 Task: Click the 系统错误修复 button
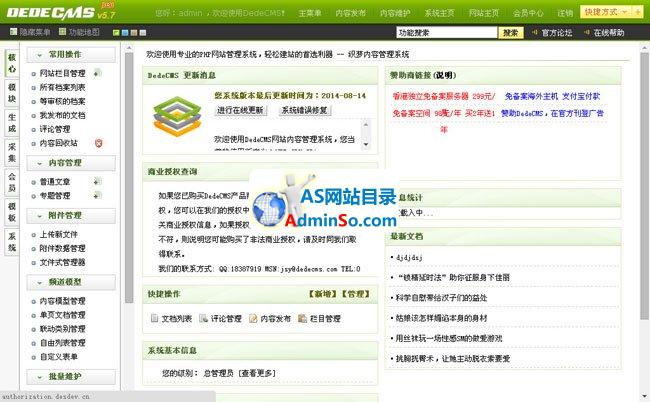305,110
